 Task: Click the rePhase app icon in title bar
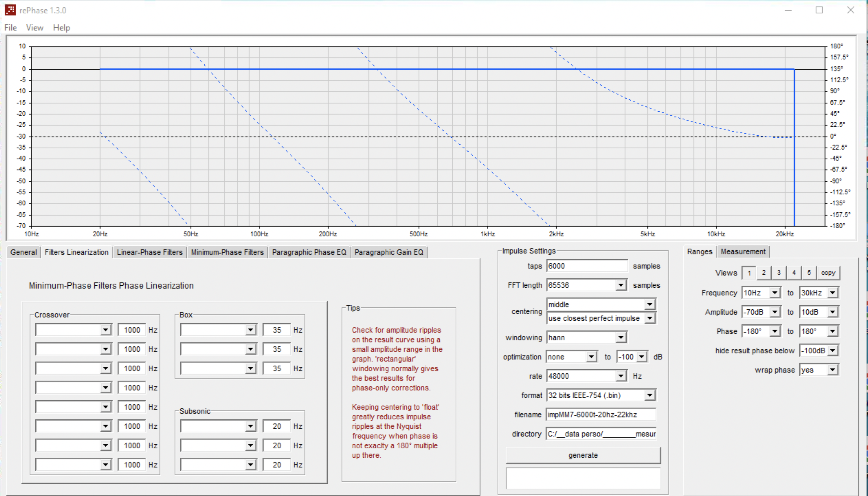pyautogui.click(x=10, y=10)
